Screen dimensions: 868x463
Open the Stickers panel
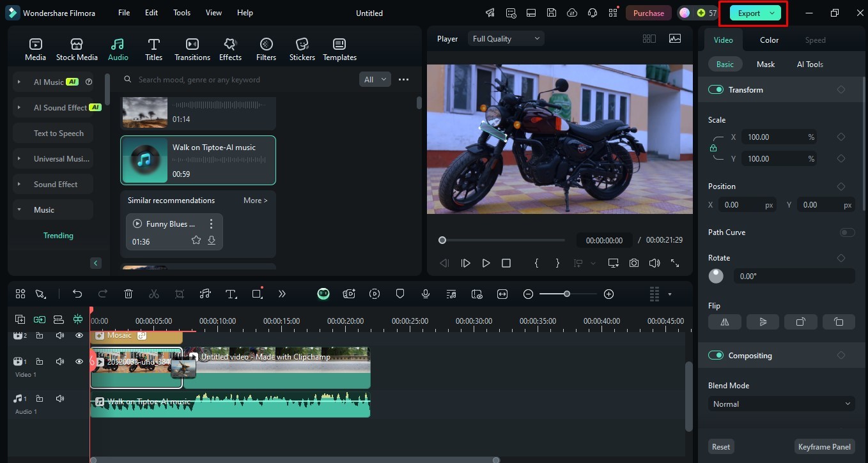302,49
